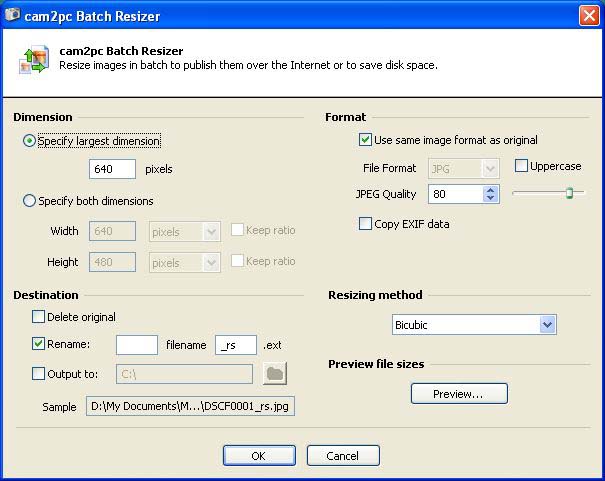Increase JPEG Quality with up arrow
This screenshot has width=605, height=481.
[490, 190]
